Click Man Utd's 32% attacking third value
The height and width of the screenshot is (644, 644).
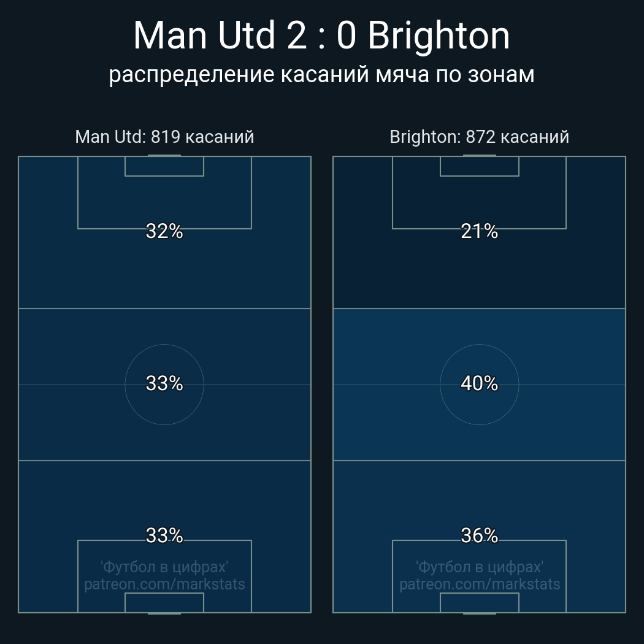164,231
